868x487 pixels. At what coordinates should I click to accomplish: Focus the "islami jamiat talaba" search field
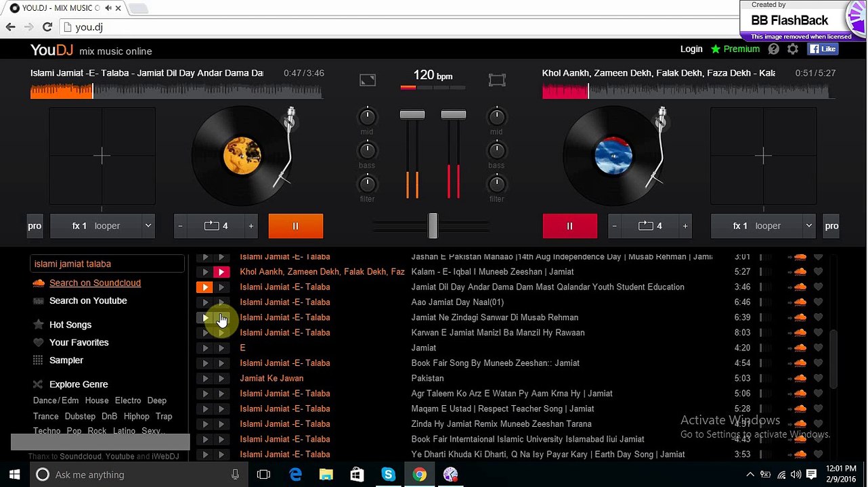click(x=108, y=264)
